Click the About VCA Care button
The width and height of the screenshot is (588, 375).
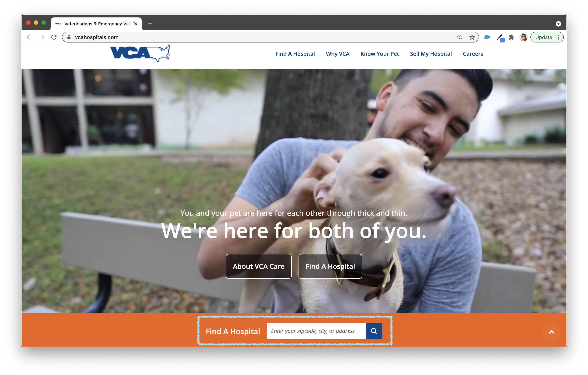[259, 266]
